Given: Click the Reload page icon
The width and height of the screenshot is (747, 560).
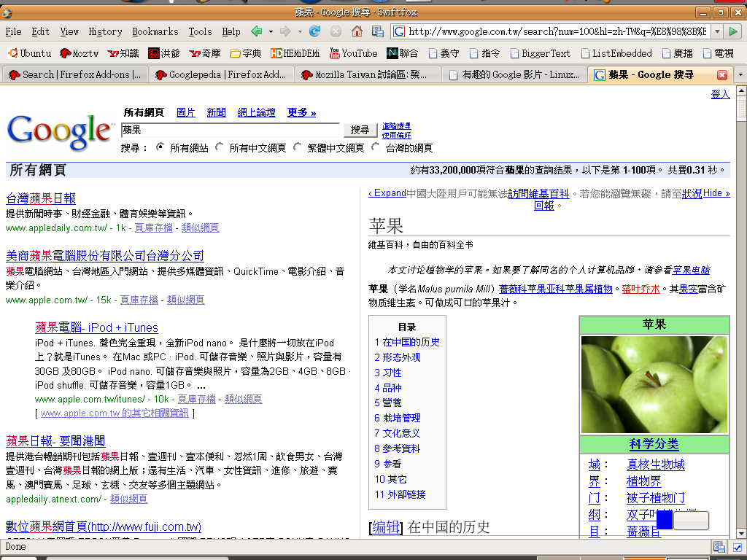Looking at the screenshot, I should click(x=314, y=31).
